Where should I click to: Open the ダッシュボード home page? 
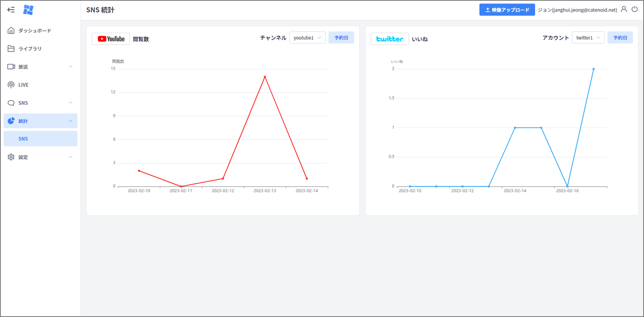pyautogui.click(x=34, y=31)
